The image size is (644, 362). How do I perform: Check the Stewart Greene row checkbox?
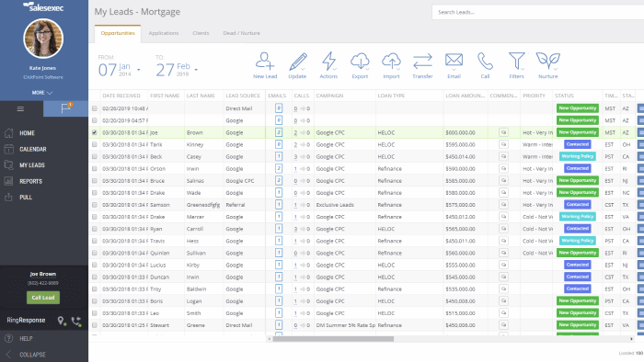pyautogui.click(x=95, y=325)
